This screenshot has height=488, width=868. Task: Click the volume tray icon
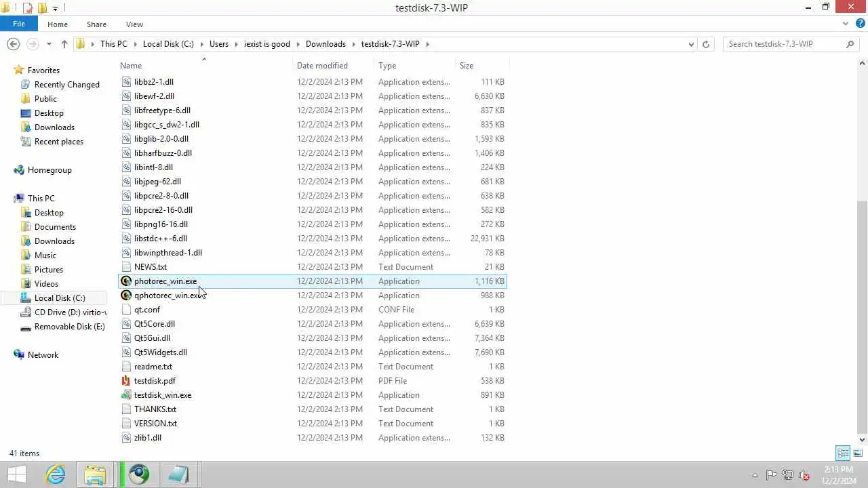click(804, 475)
